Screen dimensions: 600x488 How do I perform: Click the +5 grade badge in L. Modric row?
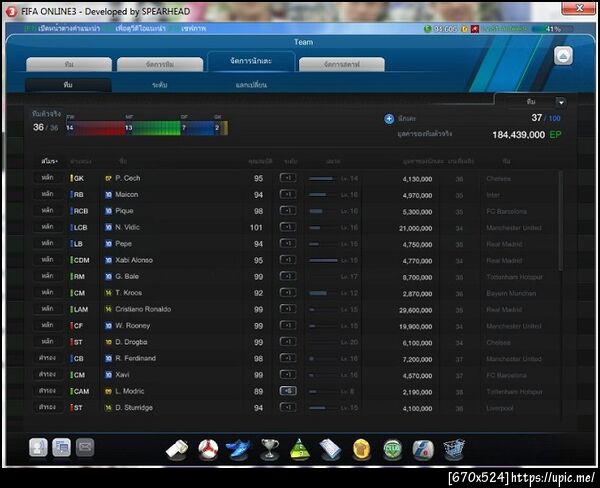click(x=288, y=391)
